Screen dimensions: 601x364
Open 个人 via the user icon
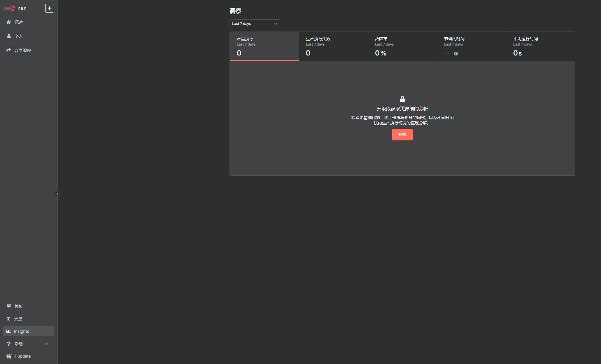click(9, 36)
